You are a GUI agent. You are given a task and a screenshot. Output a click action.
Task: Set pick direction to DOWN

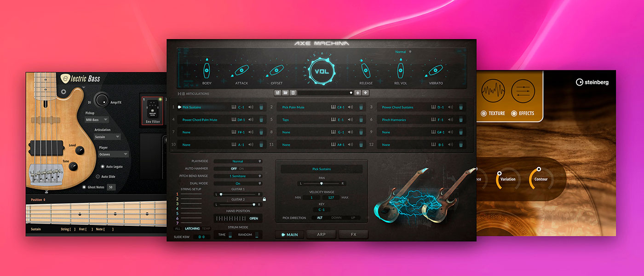[336, 218]
